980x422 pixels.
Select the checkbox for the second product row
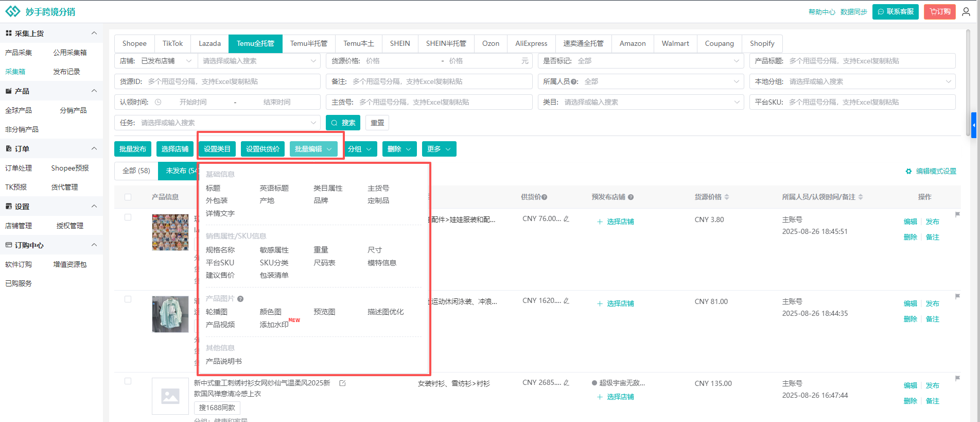coord(128,299)
